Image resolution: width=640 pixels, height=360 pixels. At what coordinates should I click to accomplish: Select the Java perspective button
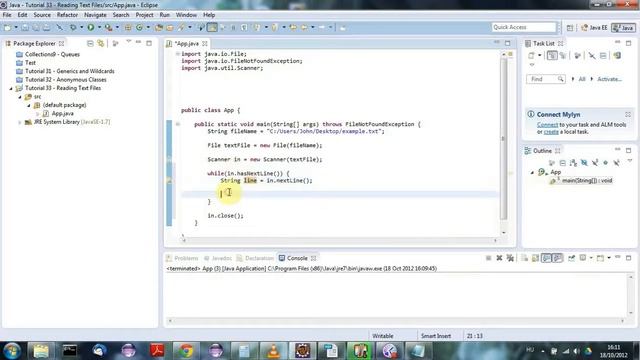pos(623,28)
